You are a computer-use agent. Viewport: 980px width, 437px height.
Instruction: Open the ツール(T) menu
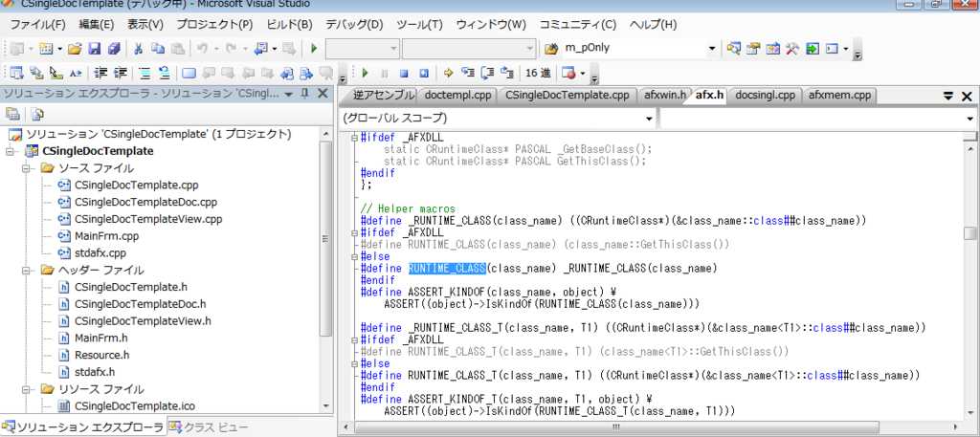(x=419, y=25)
